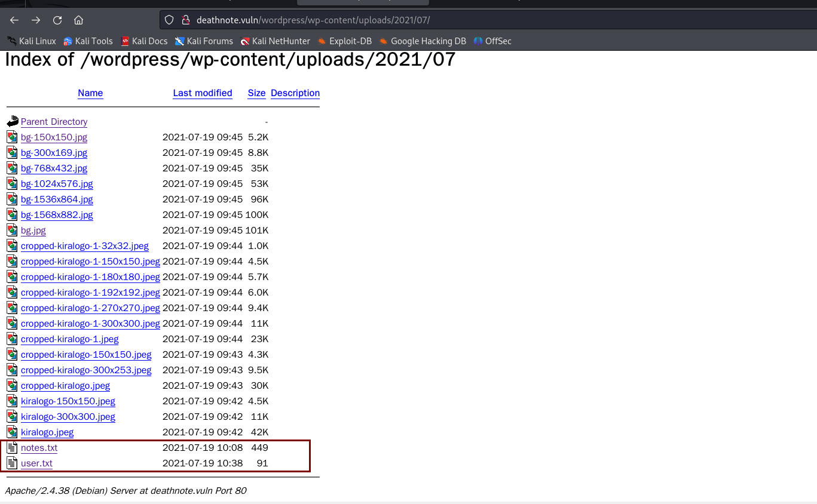
Task: Click the image icon beside cropped-kiralogo-1-32x32.jpeg
Action: click(13, 245)
